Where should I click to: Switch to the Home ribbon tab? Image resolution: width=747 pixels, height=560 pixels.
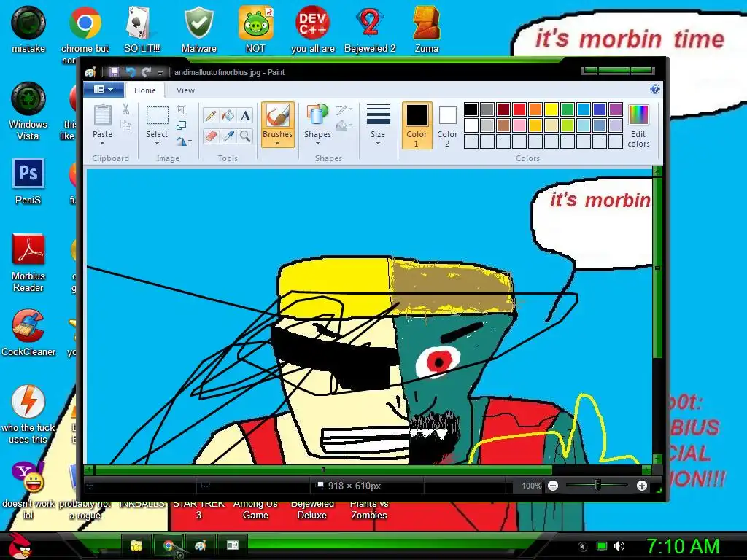[145, 90]
